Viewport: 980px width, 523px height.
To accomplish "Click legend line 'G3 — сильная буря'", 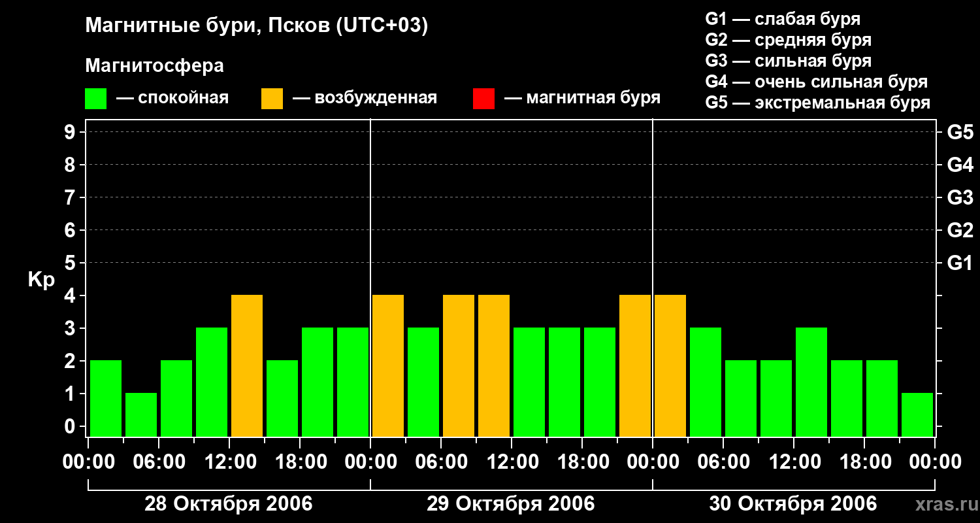I will pos(789,61).
